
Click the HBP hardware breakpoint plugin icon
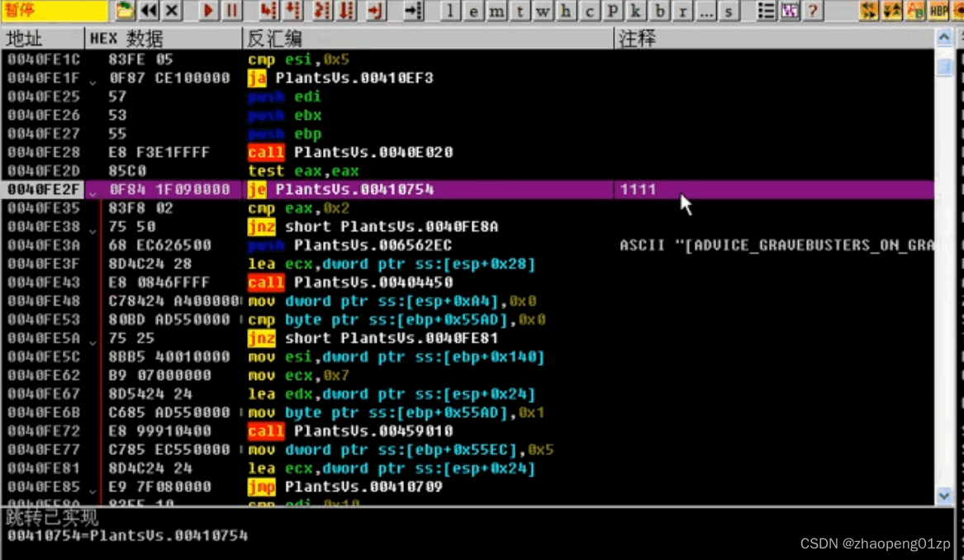tap(938, 11)
